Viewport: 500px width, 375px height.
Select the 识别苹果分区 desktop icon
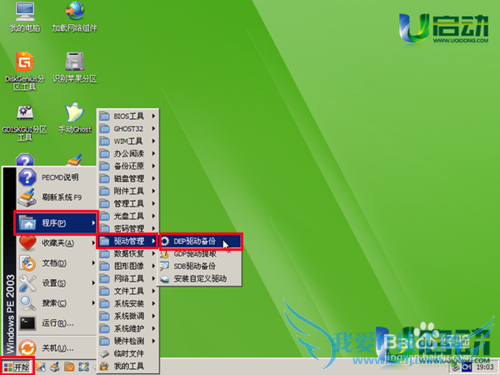click(74, 67)
